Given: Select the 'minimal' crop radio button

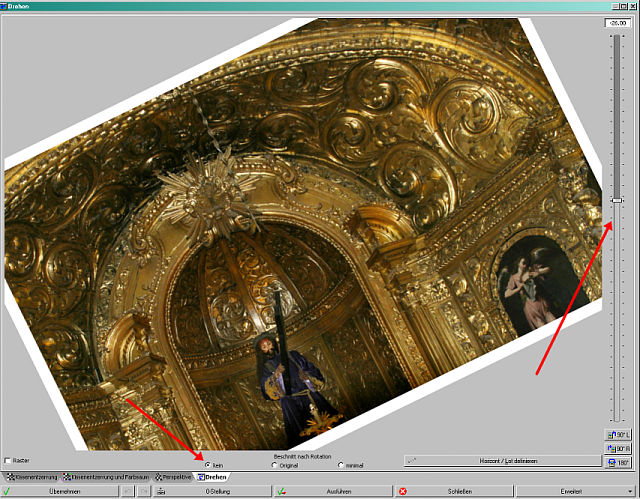Looking at the screenshot, I should click(341, 465).
